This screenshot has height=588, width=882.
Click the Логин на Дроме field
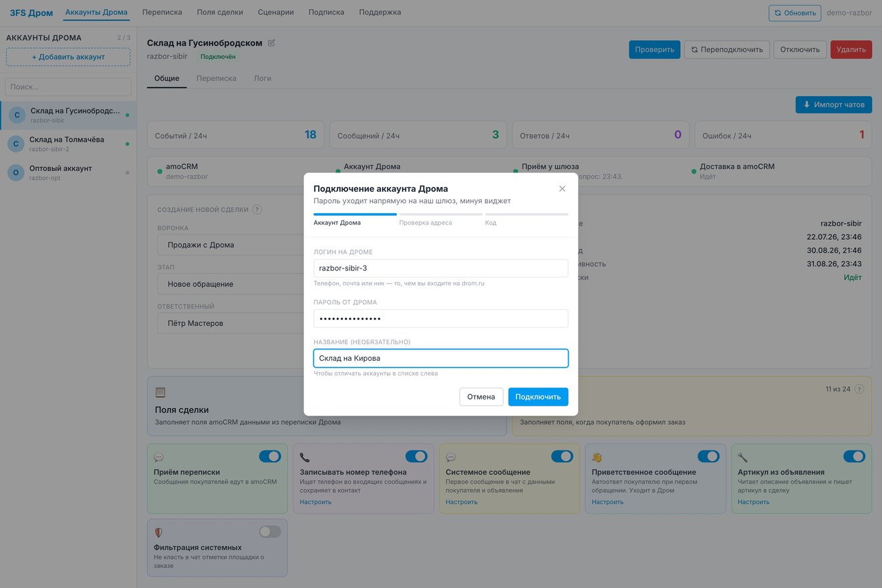pos(441,268)
